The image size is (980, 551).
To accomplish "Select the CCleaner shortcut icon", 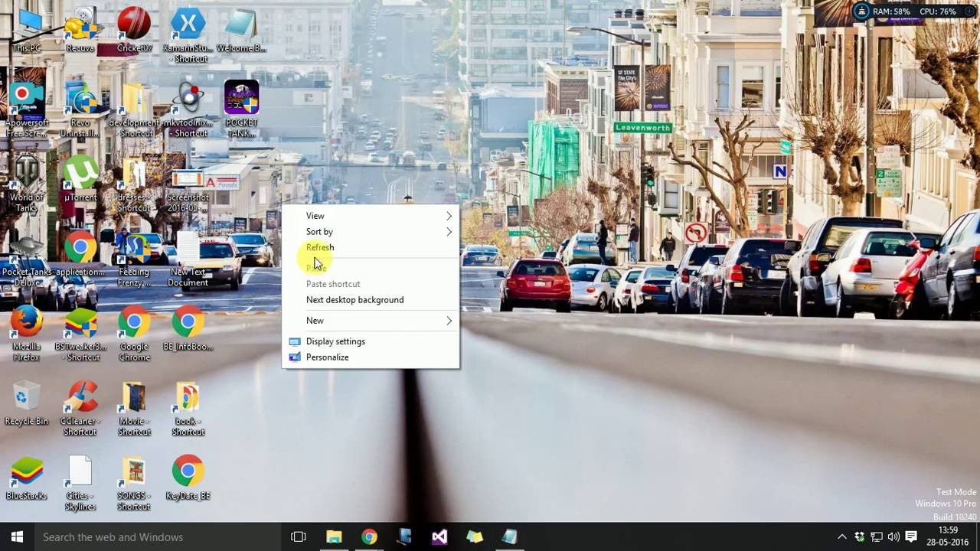I will 80,398.
